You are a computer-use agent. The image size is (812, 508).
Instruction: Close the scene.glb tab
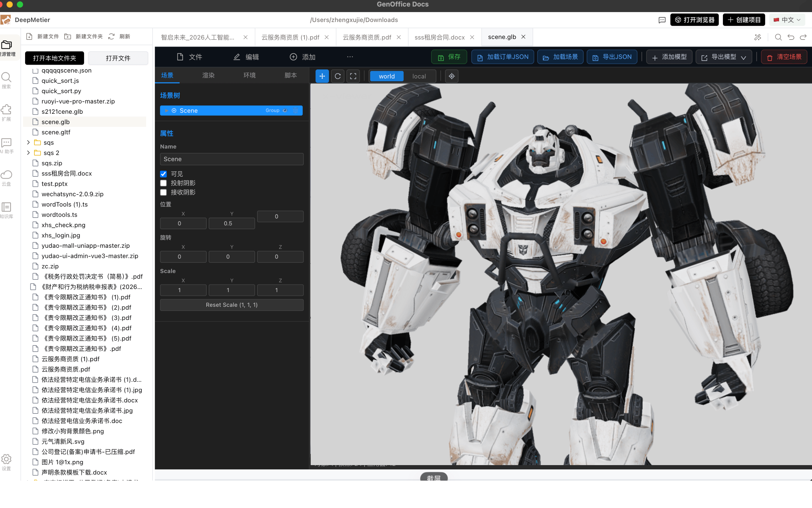pos(524,37)
